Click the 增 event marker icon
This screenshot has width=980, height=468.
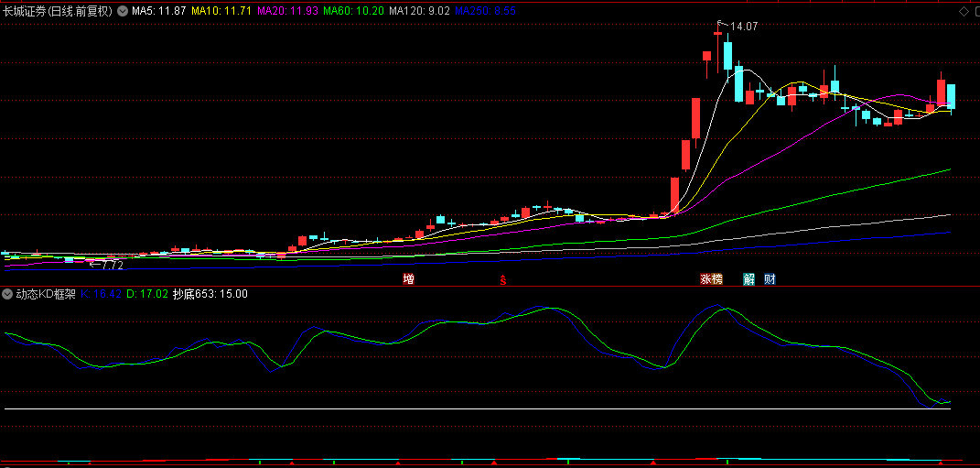(x=408, y=279)
